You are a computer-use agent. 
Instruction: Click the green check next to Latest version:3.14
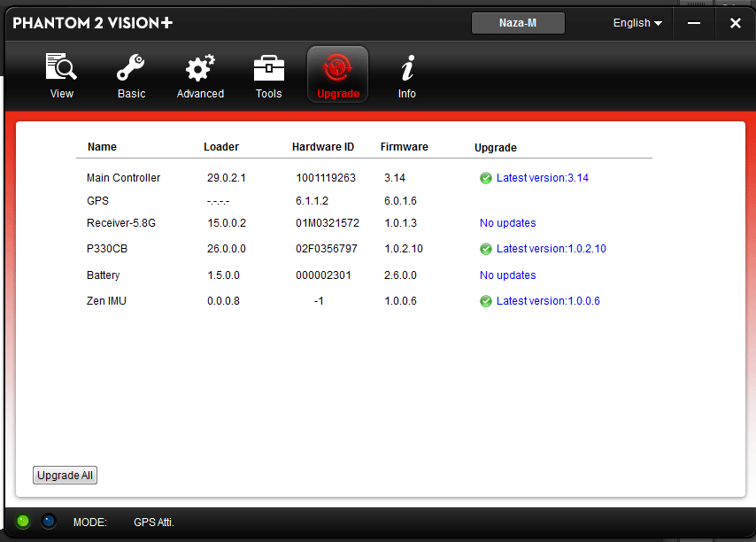485,178
